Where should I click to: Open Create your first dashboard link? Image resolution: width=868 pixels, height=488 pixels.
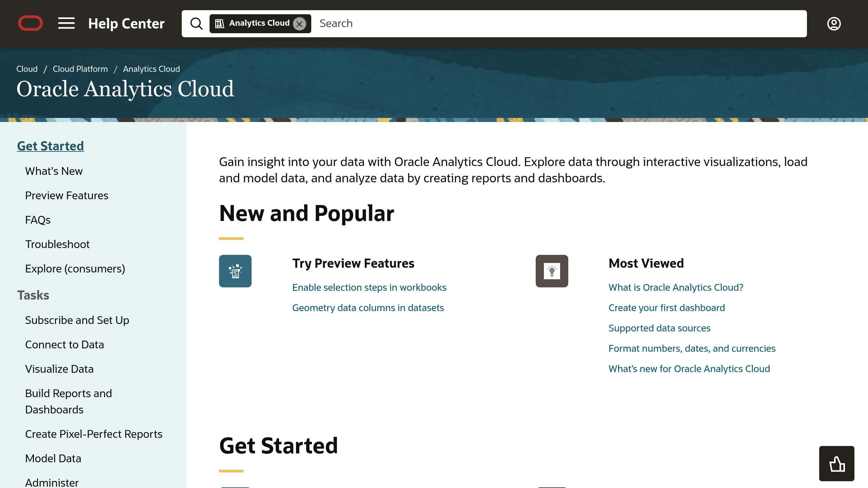(667, 308)
